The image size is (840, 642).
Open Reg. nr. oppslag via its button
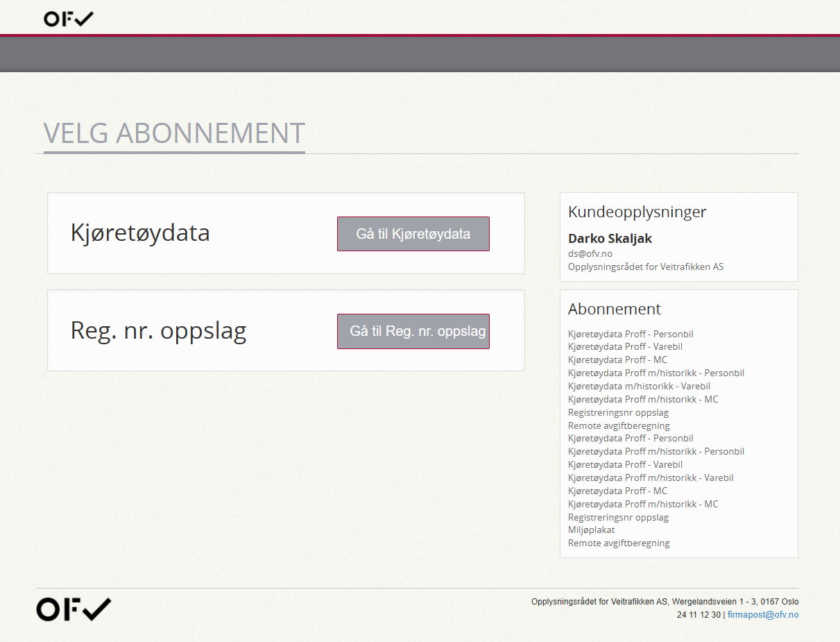pyautogui.click(x=413, y=331)
